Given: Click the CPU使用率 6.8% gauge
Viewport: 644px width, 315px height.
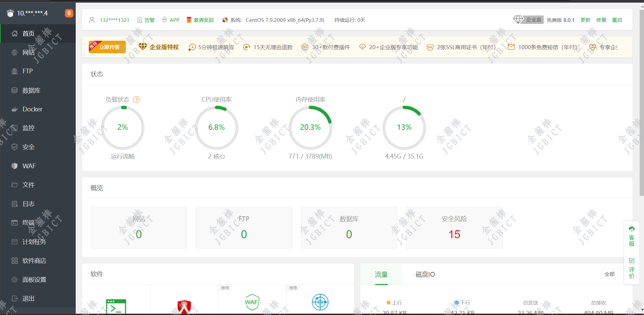Looking at the screenshot, I should (x=217, y=128).
